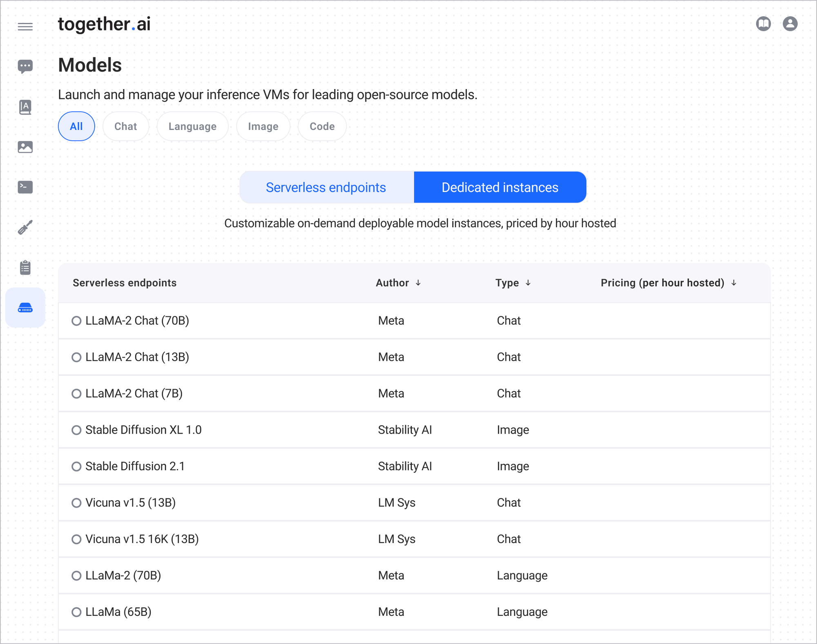Click the terminal/code sidebar icon

[25, 187]
